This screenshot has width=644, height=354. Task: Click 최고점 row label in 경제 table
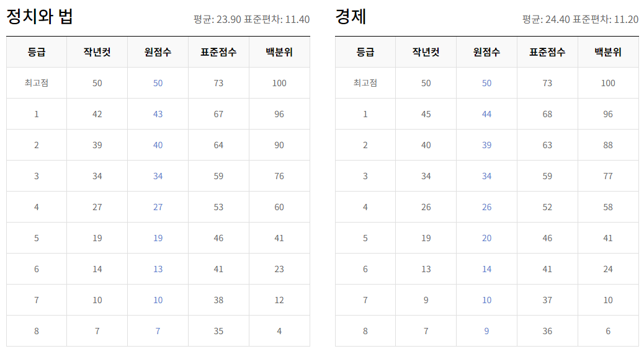[x=365, y=83]
